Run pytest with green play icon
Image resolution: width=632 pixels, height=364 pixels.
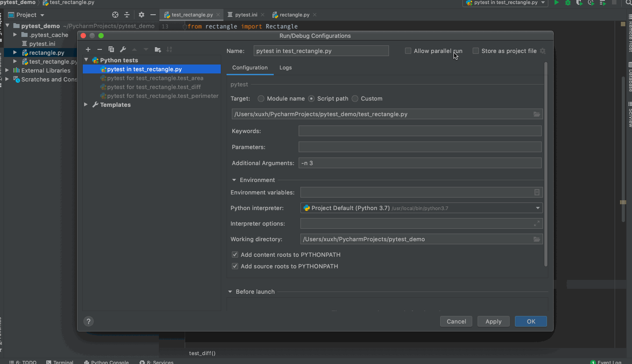point(556,3)
